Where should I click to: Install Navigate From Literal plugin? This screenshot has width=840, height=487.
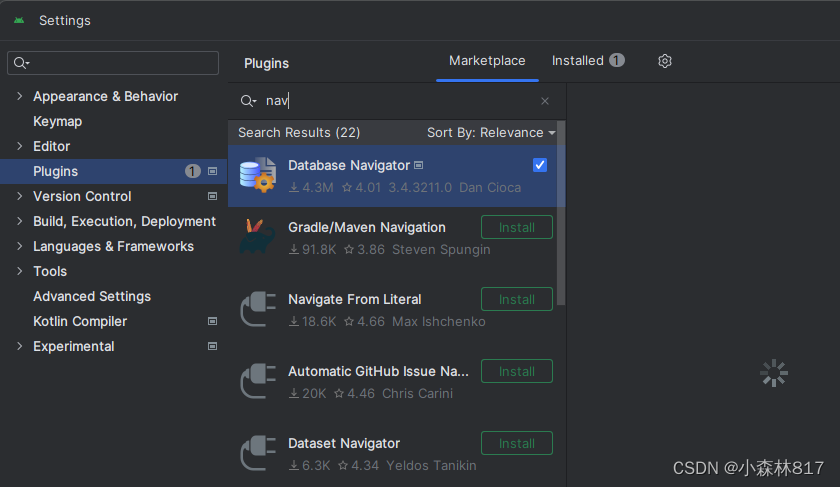pos(516,299)
